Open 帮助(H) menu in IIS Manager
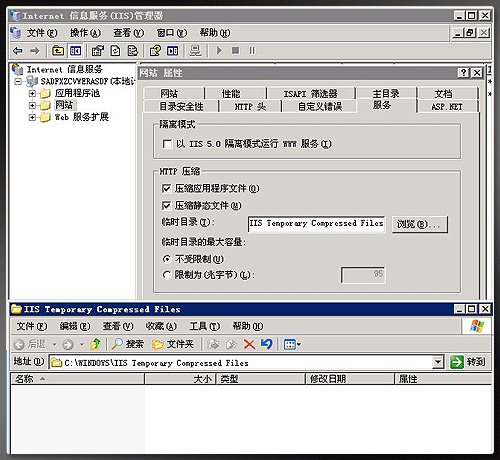The height and width of the screenshot is (460, 500). click(x=215, y=33)
